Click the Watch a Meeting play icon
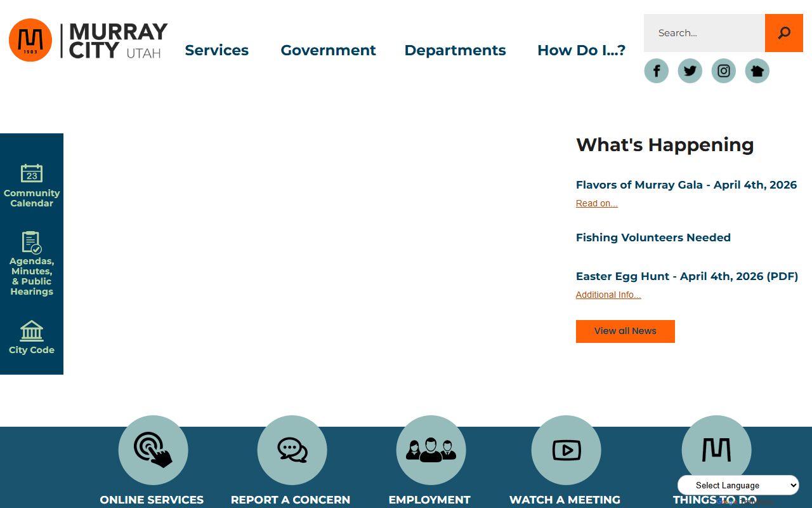Viewport: 812px width, 508px height. pos(566,450)
